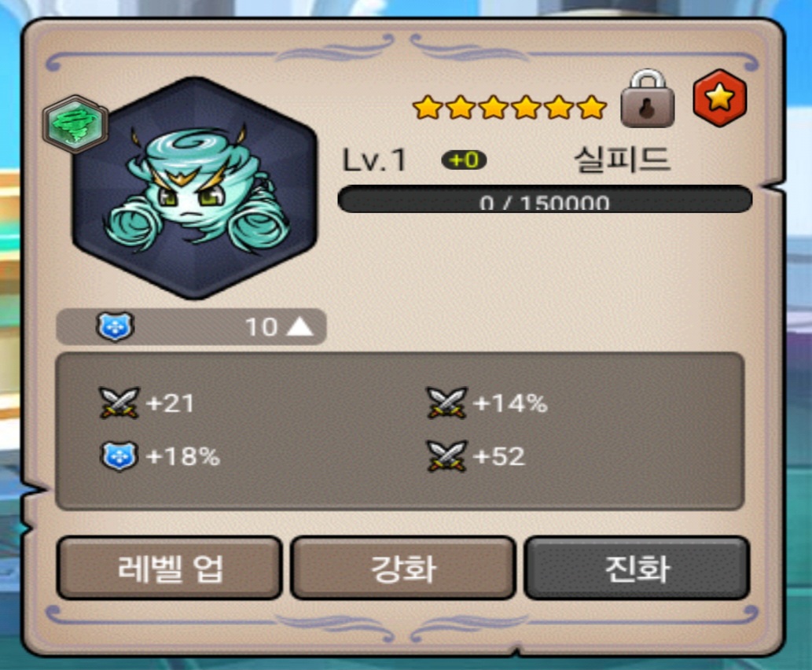Click the sixth gold star in rating

[591, 107]
